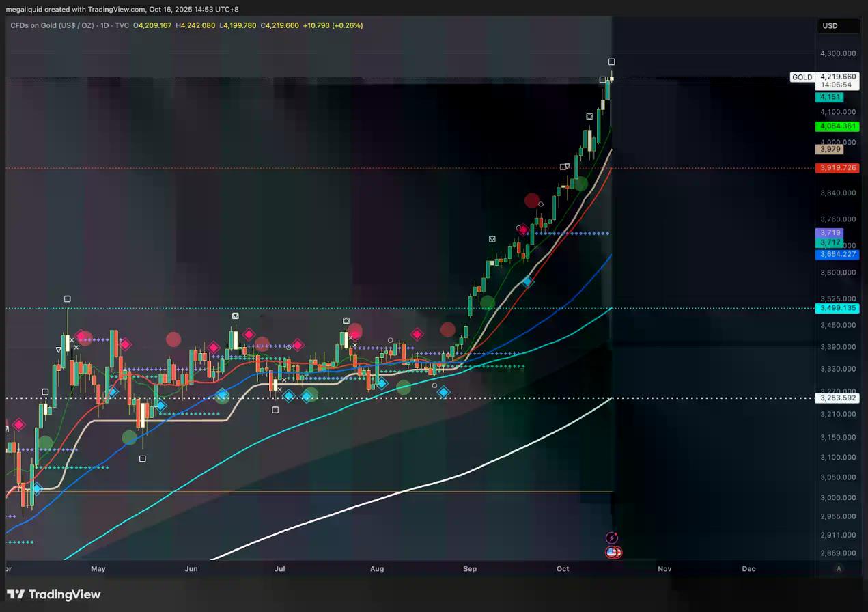868x612 pixels.
Task: Select the purple 3,719 price label
Action: (x=830, y=233)
